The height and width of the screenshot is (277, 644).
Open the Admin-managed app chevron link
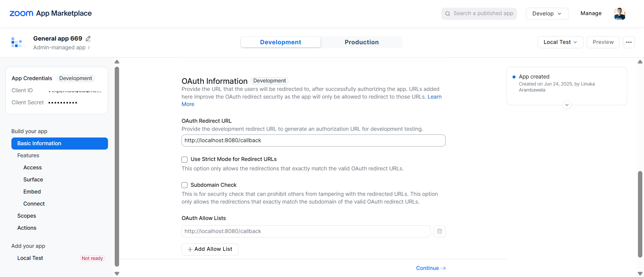tap(62, 48)
